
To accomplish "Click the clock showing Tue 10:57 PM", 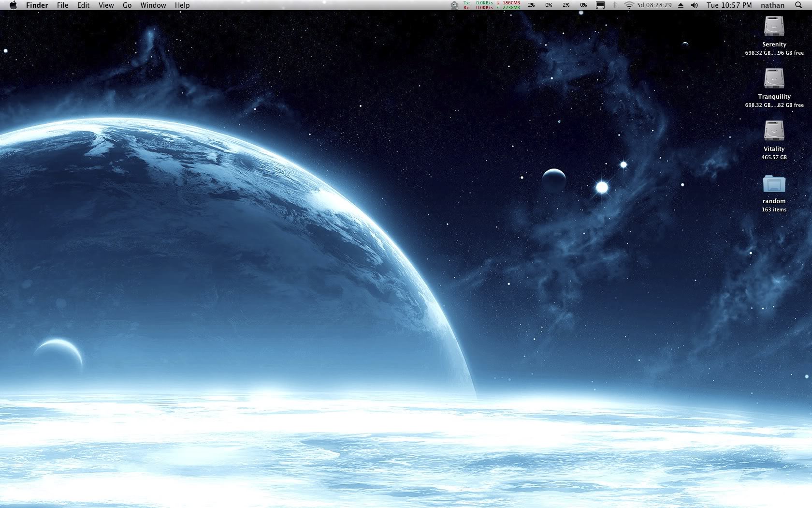I will (729, 5).
